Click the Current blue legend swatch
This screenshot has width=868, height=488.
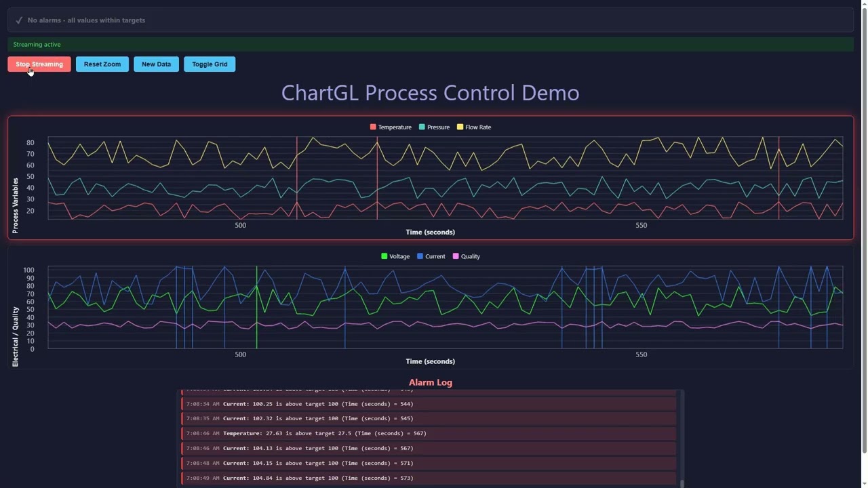point(420,256)
